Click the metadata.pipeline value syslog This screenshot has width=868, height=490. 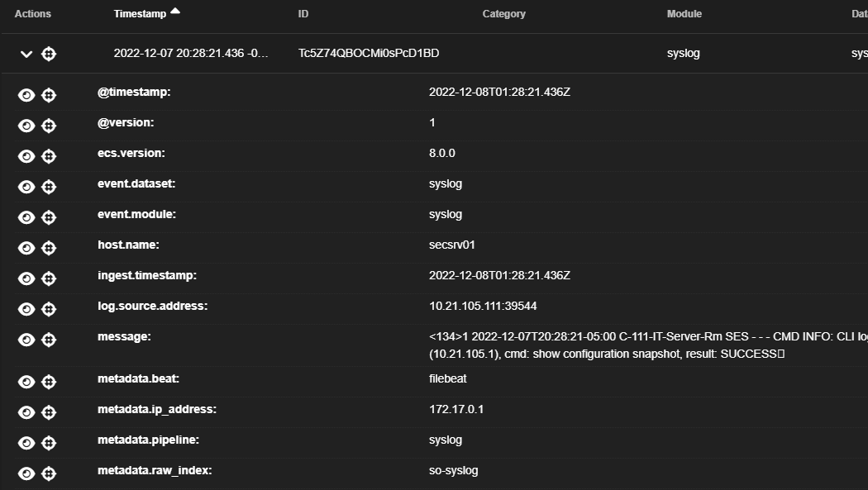(445, 440)
